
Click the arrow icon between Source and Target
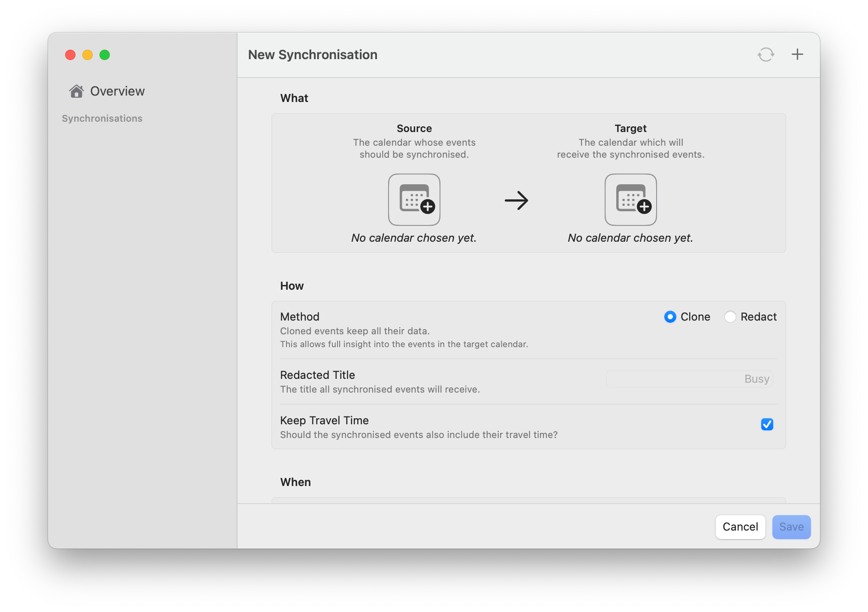517,199
